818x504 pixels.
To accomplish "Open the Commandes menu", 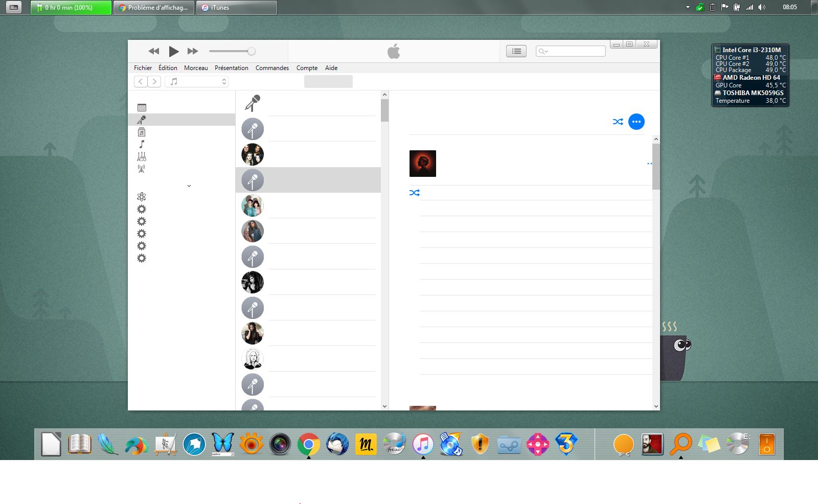I will tap(272, 68).
